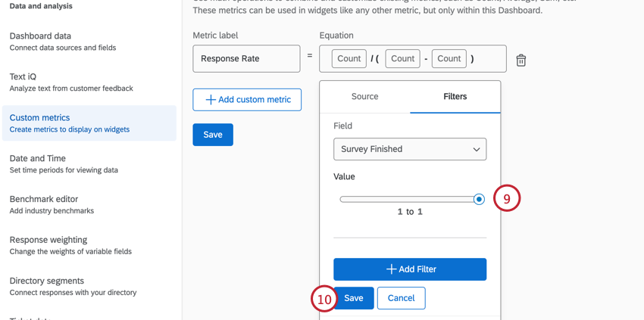Save the custom metrics page
This screenshot has width=644, height=320.
coord(213,135)
